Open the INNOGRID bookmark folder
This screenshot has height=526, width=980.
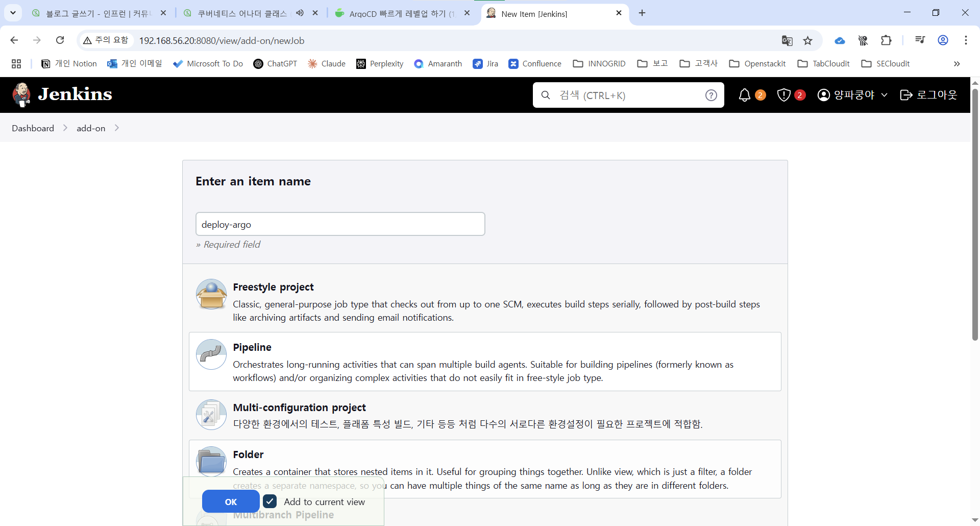(x=599, y=64)
